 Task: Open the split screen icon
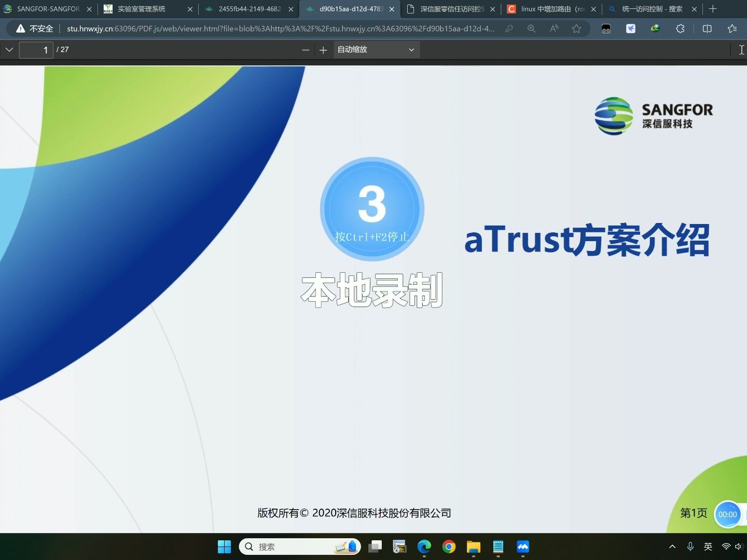tap(707, 29)
